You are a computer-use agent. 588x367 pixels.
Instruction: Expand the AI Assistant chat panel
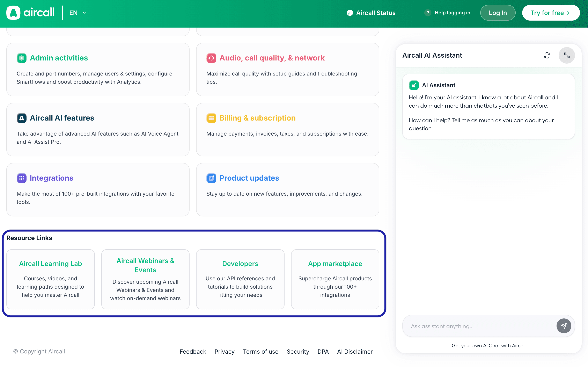point(566,55)
